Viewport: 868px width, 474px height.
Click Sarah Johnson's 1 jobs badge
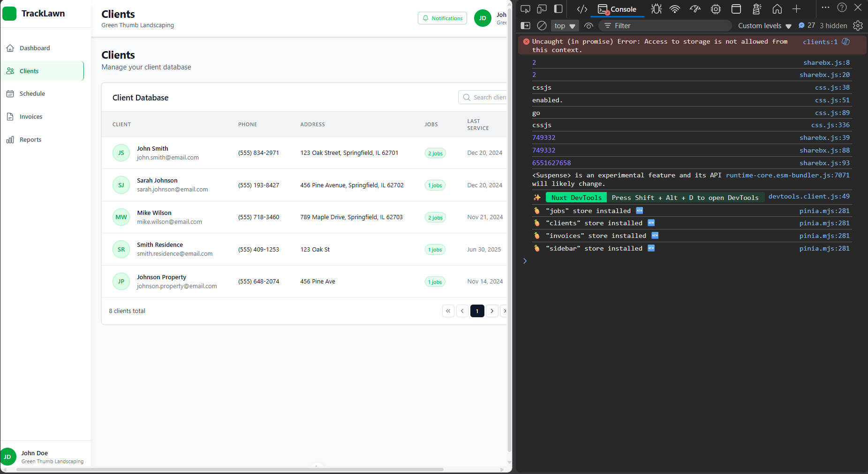coord(435,185)
